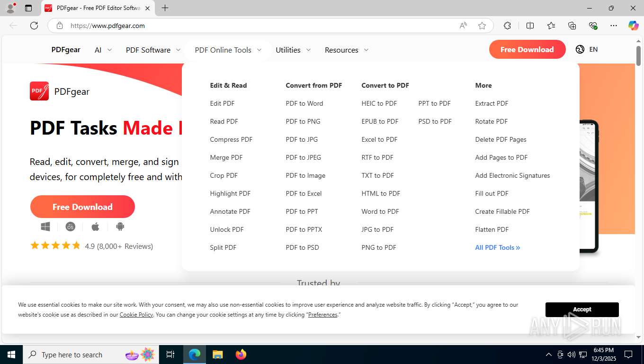Open Create Fillable PDF tool
Screen dimensions: 644x364
pos(502,211)
